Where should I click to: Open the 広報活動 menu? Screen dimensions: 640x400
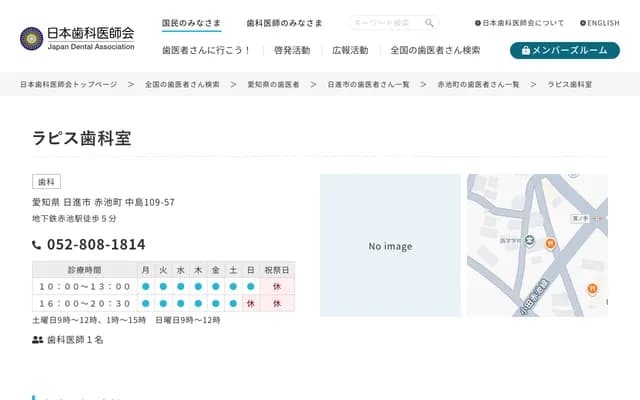pyautogui.click(x=350, y=50)
